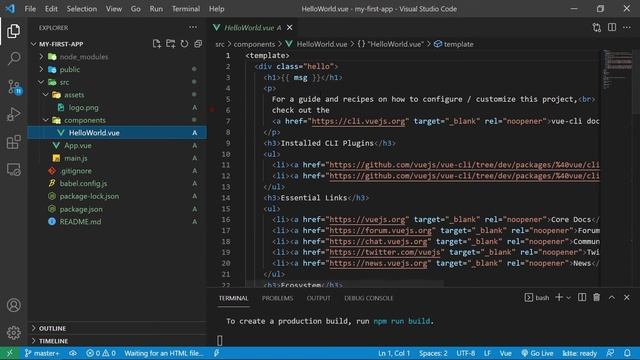
Task: Close the HelloWorld.vue editor tab
Action: (x=289, y=27)
